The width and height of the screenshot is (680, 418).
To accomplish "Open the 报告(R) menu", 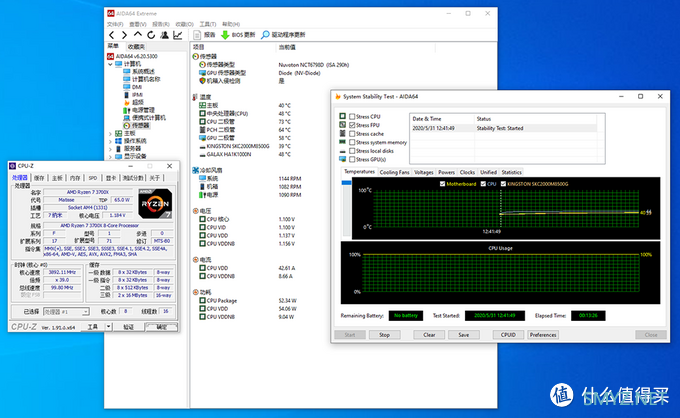I will point(161,24).
